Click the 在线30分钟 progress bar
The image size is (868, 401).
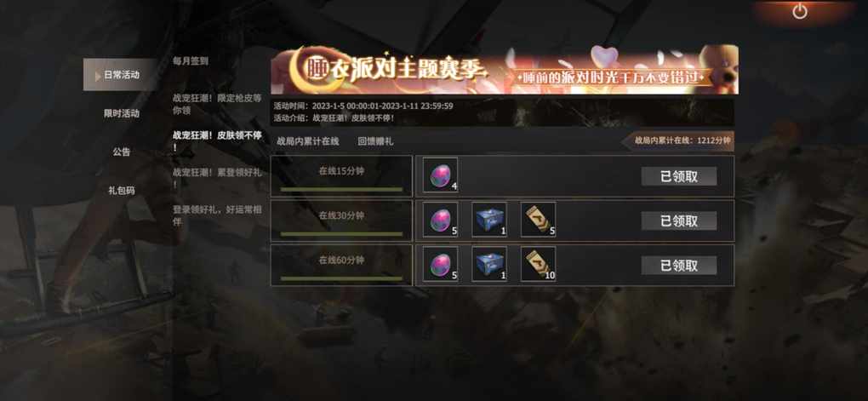point(341,234)
